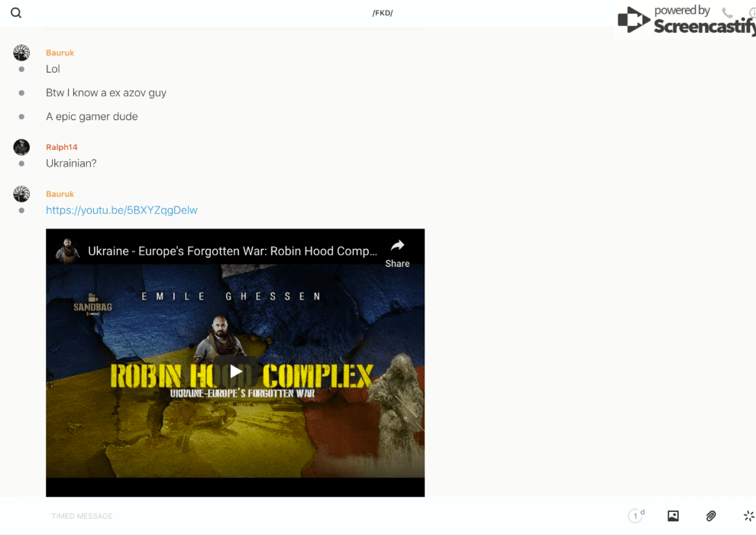Click the channel avatar in video header
The height and width of the screenshot is (535, 756).
point(67,251)
